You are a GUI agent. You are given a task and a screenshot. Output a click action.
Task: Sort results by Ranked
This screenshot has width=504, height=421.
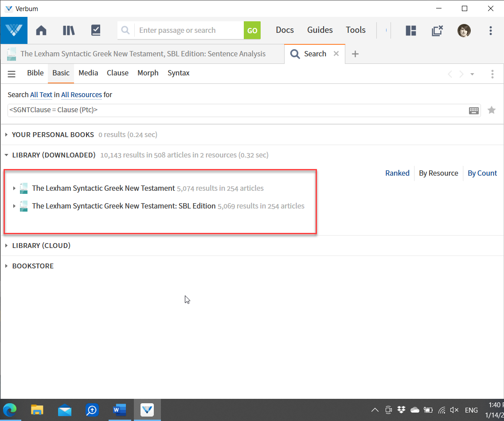tap(397, 173)
